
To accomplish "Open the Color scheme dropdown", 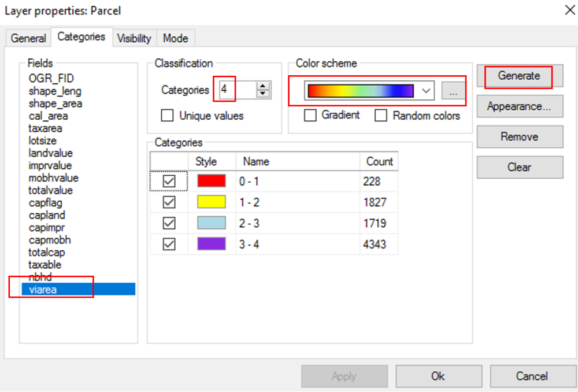I will tap(426, 90).
